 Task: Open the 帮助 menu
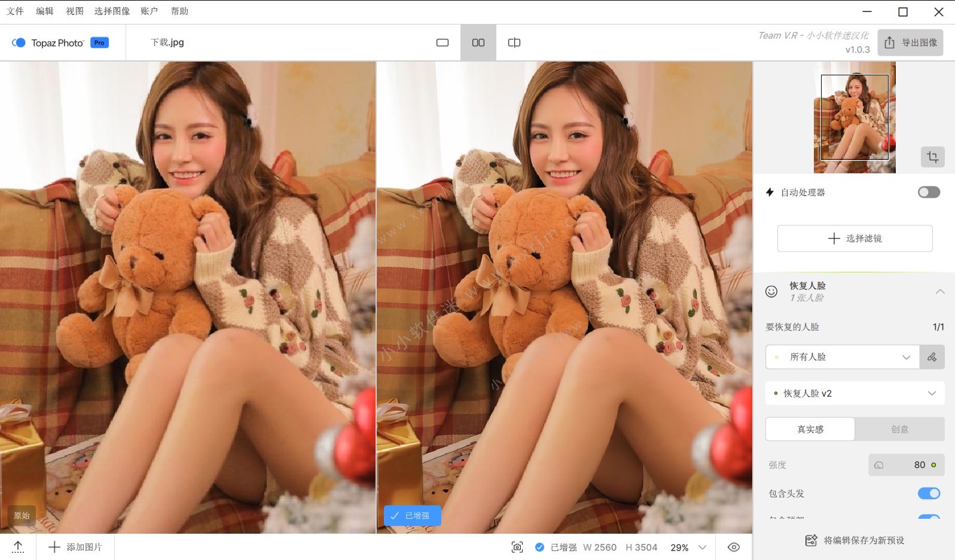(x=179, y=11)
